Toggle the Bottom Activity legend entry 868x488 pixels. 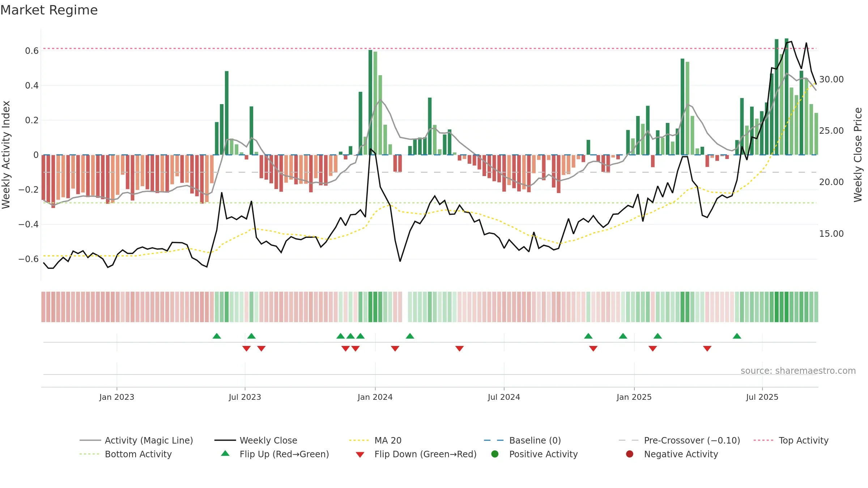point(125,454)
